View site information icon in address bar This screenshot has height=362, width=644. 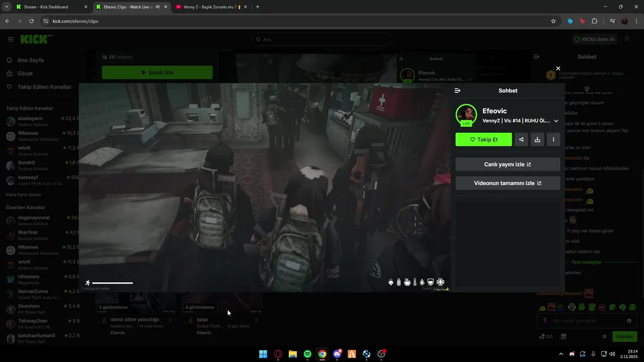tap(46, 21)
